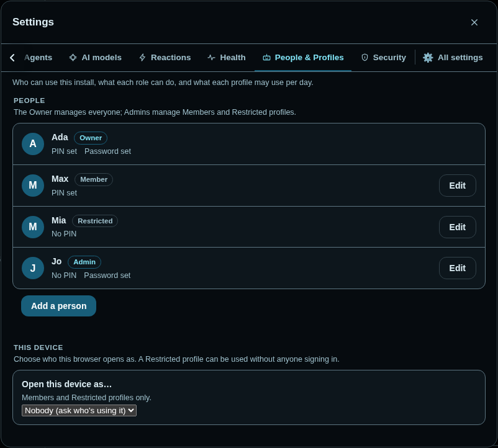Click the name Jo
This screenshot has width=498, height=448.
57,261
